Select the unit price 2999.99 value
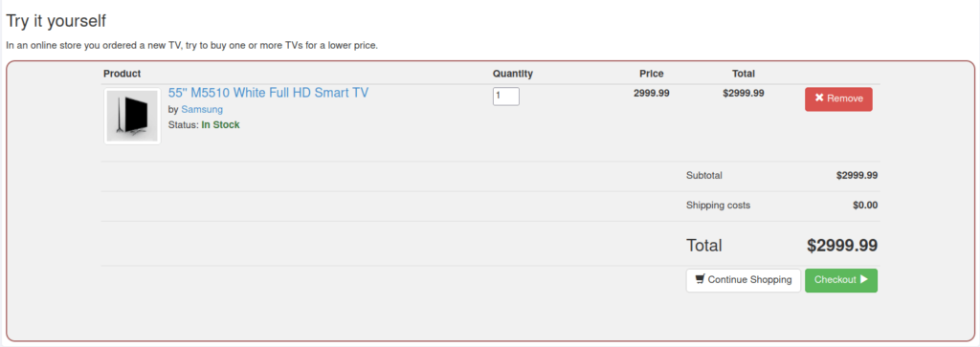980x347 pixels. tap(651, 93)
